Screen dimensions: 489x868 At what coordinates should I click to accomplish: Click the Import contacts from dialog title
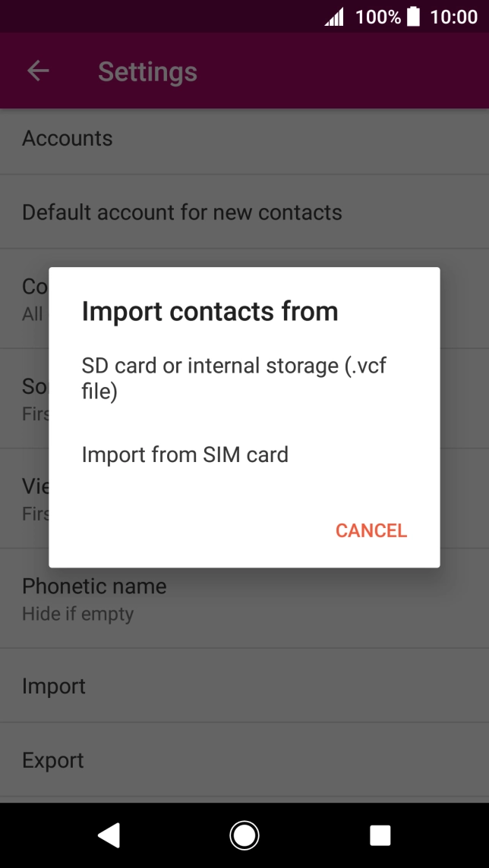point(210,311)
